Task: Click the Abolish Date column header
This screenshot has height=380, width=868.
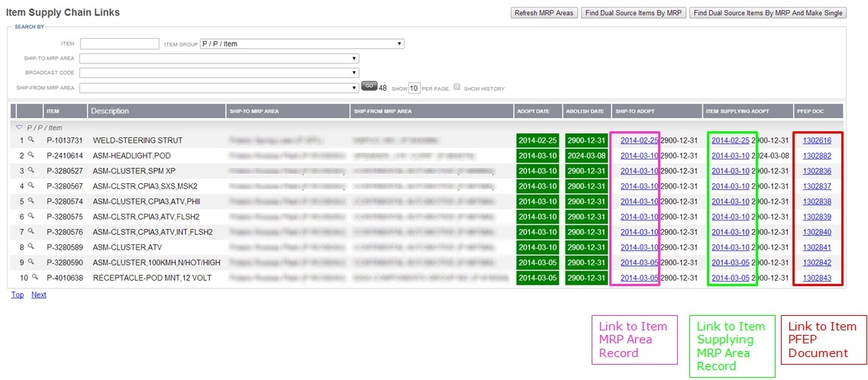Action: 587,111
